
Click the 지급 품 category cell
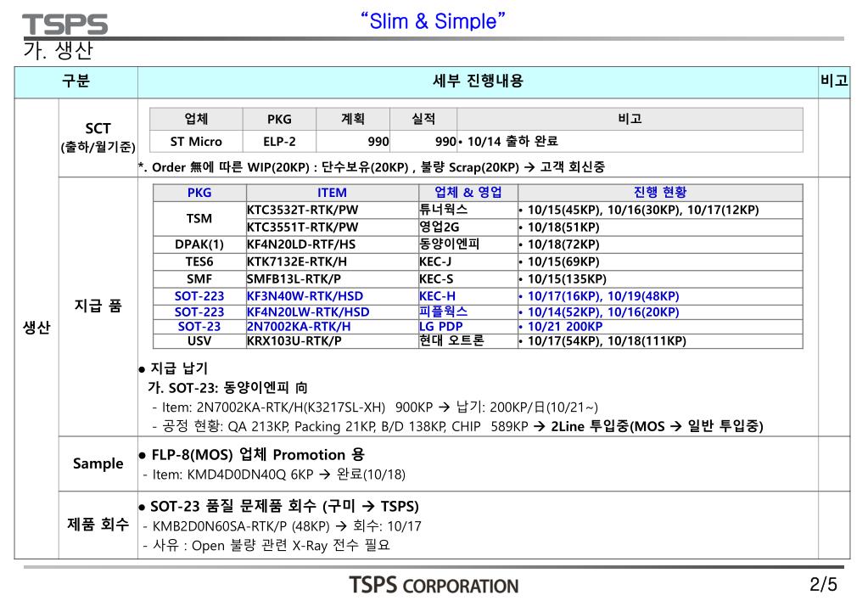98,306
